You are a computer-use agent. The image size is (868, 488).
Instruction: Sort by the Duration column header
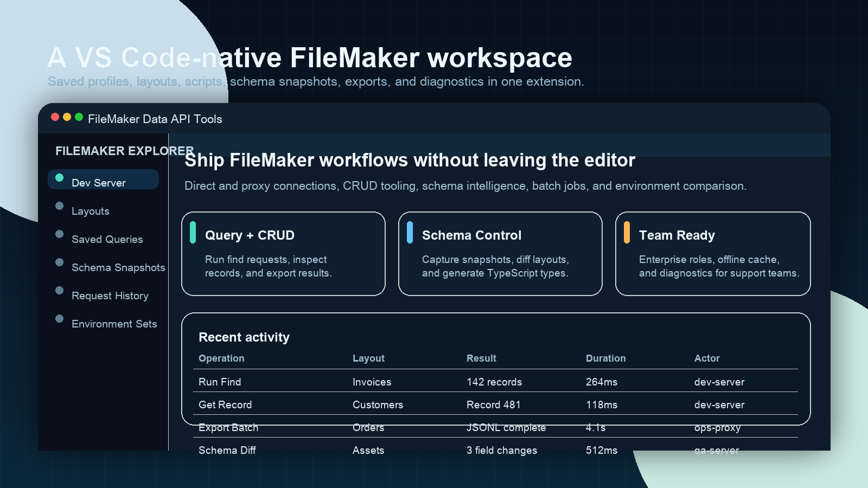(605, 358)
